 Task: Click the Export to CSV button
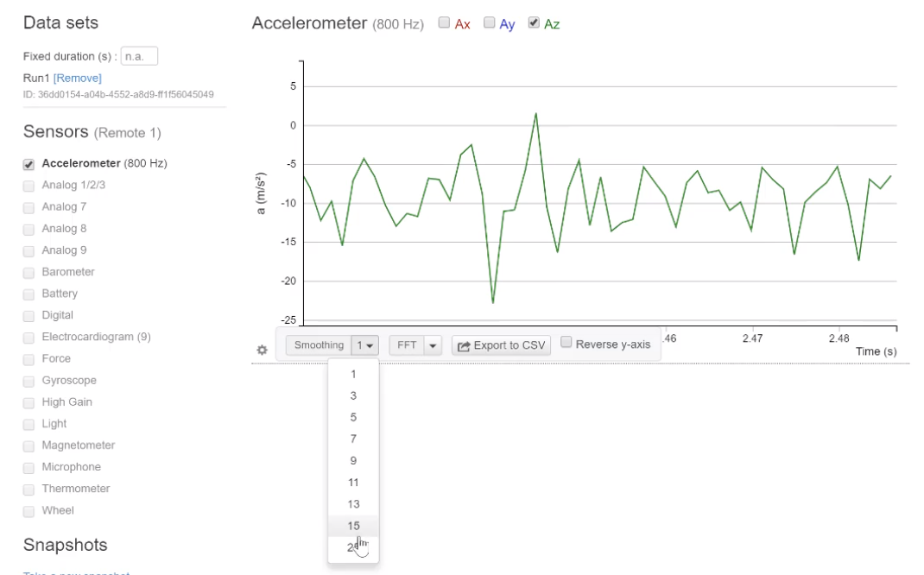pos(502,345)
